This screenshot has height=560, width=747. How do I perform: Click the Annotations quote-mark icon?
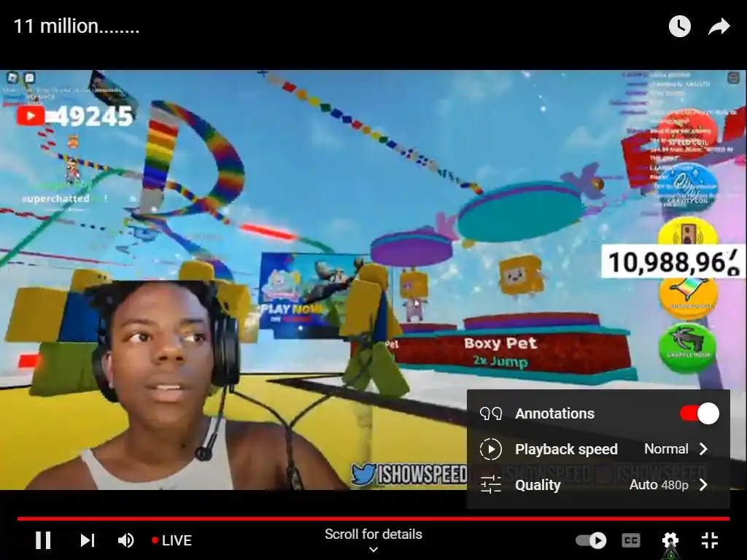coord(491,413)
